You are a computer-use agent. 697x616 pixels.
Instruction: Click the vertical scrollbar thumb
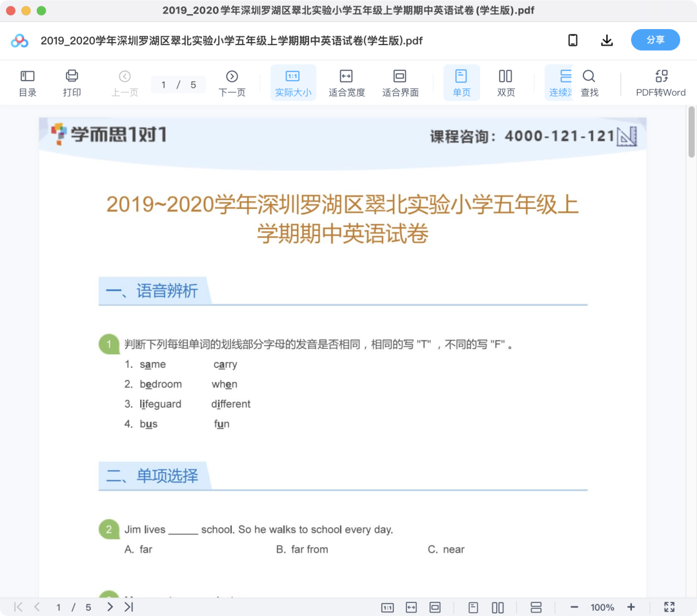coord(691,132)
